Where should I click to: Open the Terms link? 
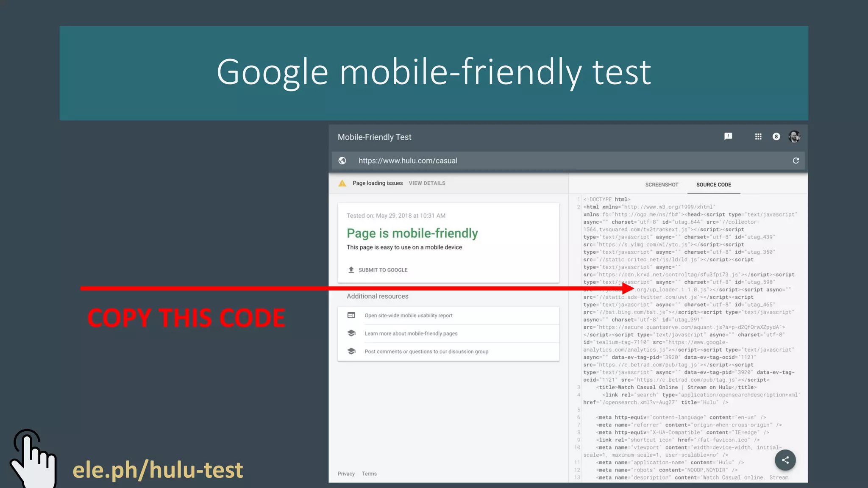[369, 474]
